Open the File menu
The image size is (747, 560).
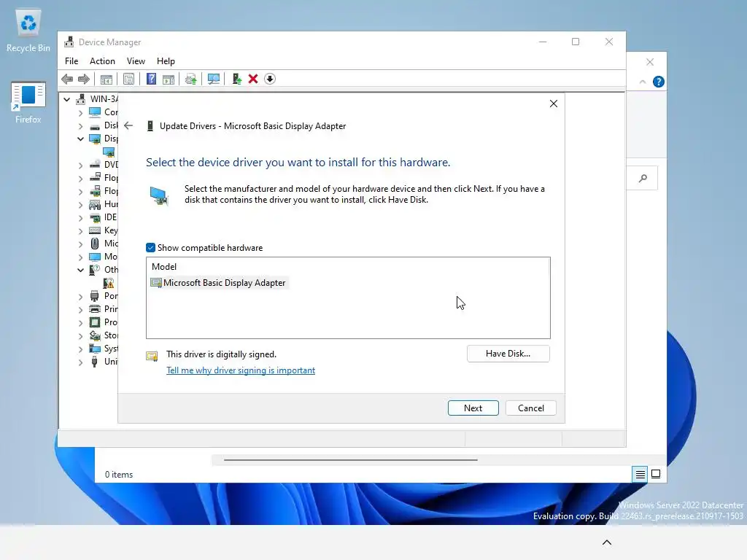click(x=71, y=61)
